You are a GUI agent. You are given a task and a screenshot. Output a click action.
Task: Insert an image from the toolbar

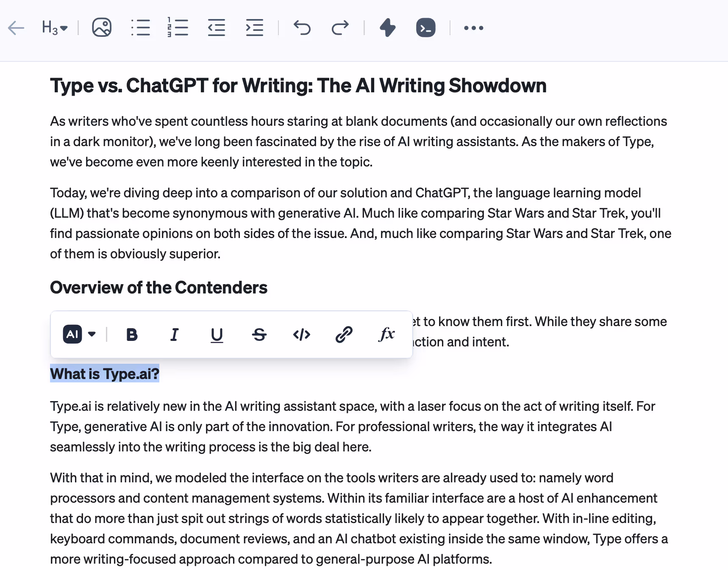click(x=102, y=28)
